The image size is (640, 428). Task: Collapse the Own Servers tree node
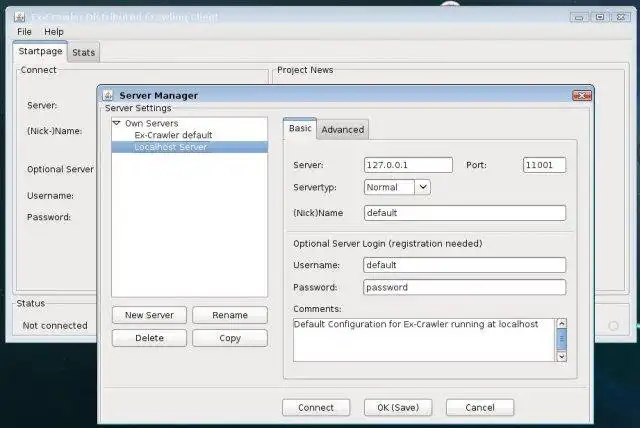coord(117,123)
